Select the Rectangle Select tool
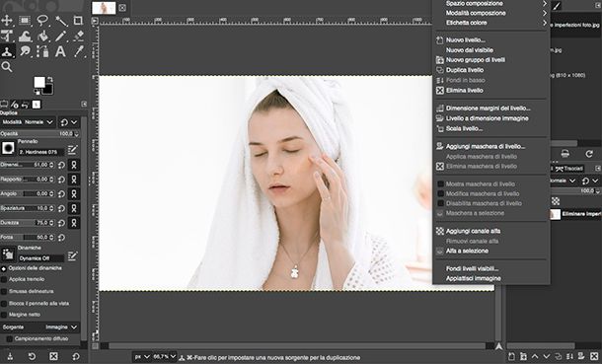Image resolution: width=602 pixels, height=364 pixels. 25,21
